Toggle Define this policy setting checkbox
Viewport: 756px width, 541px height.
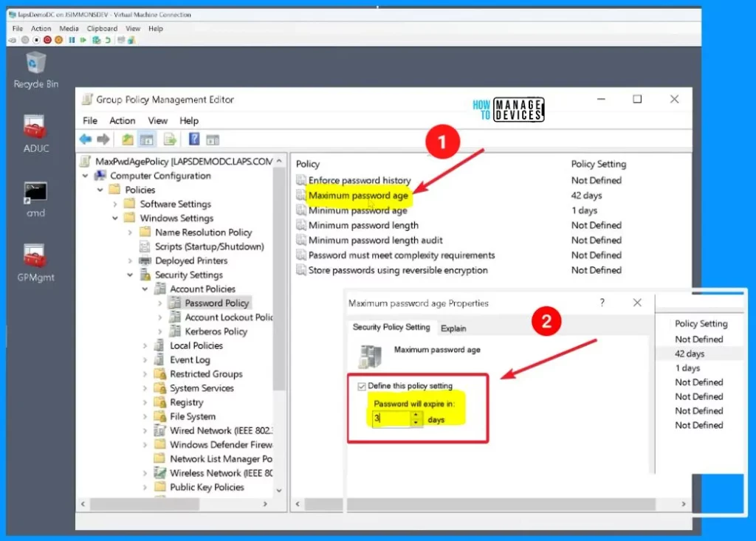point(362,386)
